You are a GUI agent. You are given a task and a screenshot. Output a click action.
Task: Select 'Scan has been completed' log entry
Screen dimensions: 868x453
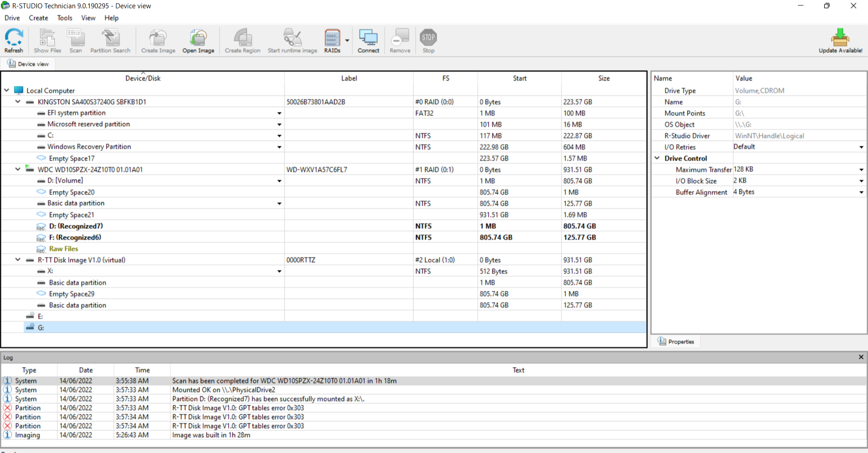[x=434, y=381]
